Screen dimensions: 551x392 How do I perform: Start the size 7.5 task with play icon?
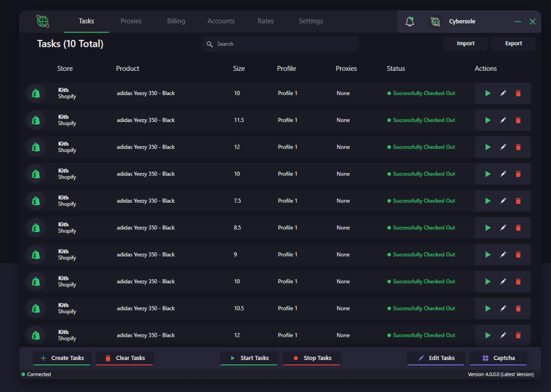pyautogui.click(x=488, y=201)
